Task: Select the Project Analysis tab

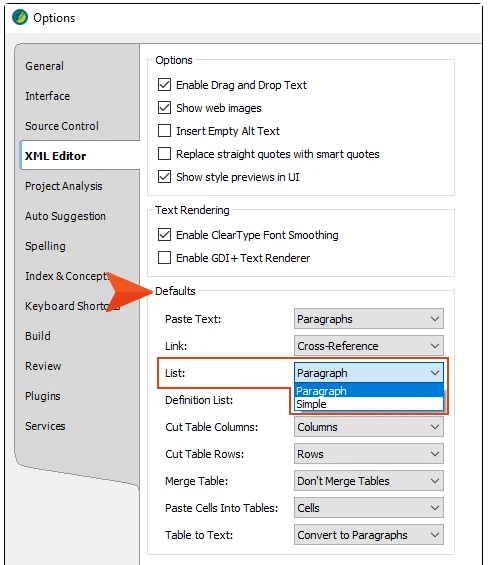Action: [63, 186]
